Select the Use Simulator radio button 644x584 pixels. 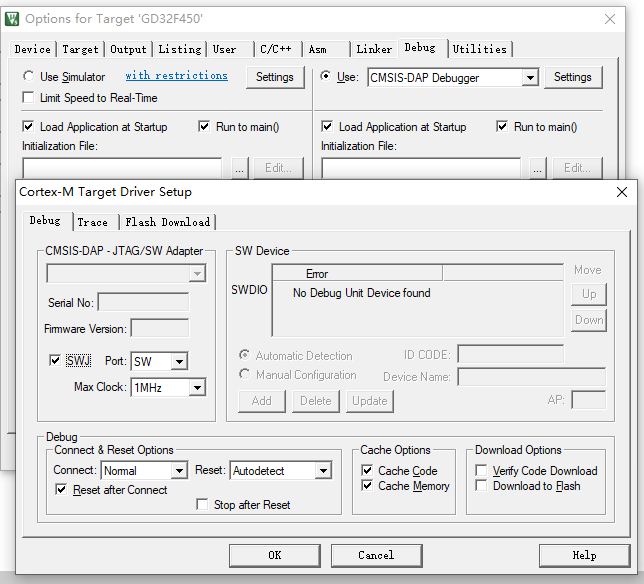(29, 77)
